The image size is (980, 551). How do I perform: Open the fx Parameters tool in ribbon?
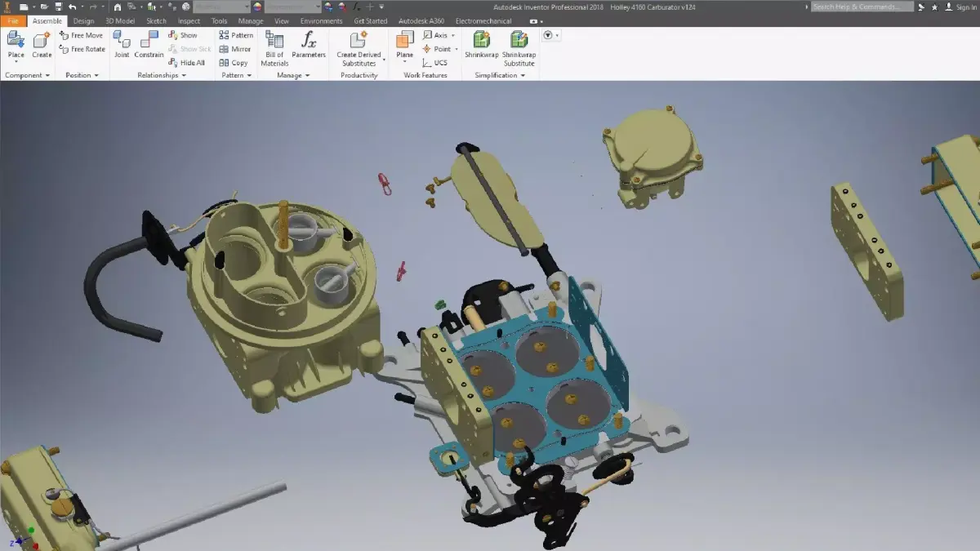tap(309, 45)
